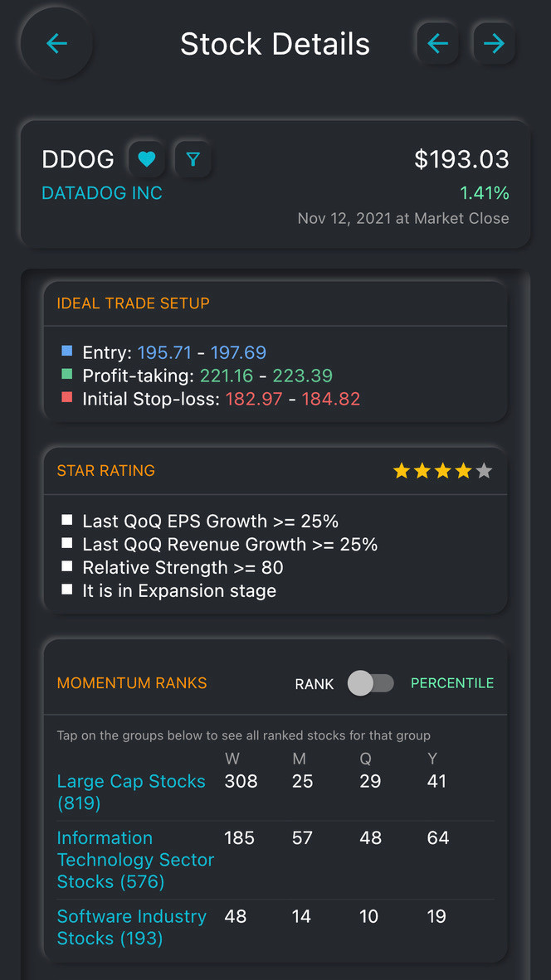The width and height of the screenshot is (551, 980).
Task: Tap the red Initial Stop-loss square marker
Action: coord(67,397)
